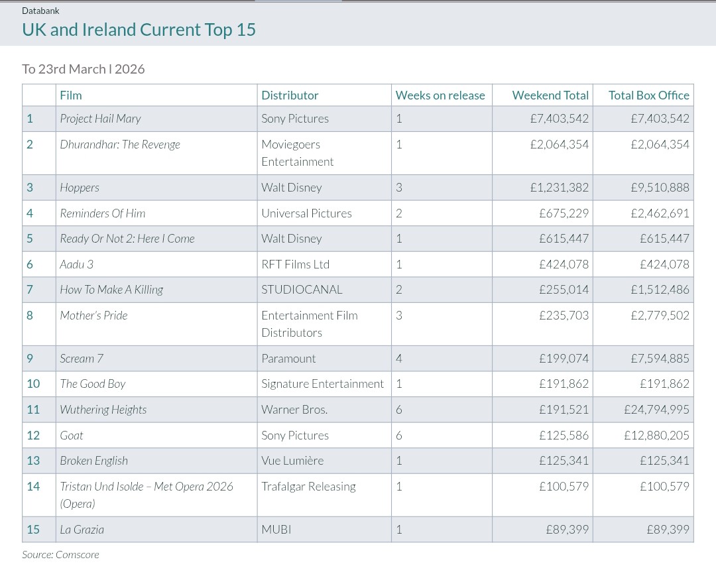The image size is (716, 588).
Task: Click the film title 'Broken English'
Action: pos(93,461)
